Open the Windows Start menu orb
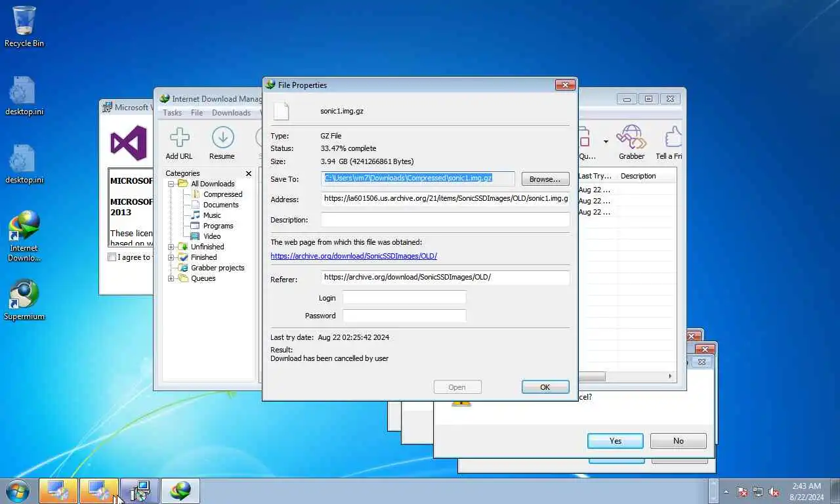Image resolution: width=840 pixels, height=504 pixels. point(18,491)
